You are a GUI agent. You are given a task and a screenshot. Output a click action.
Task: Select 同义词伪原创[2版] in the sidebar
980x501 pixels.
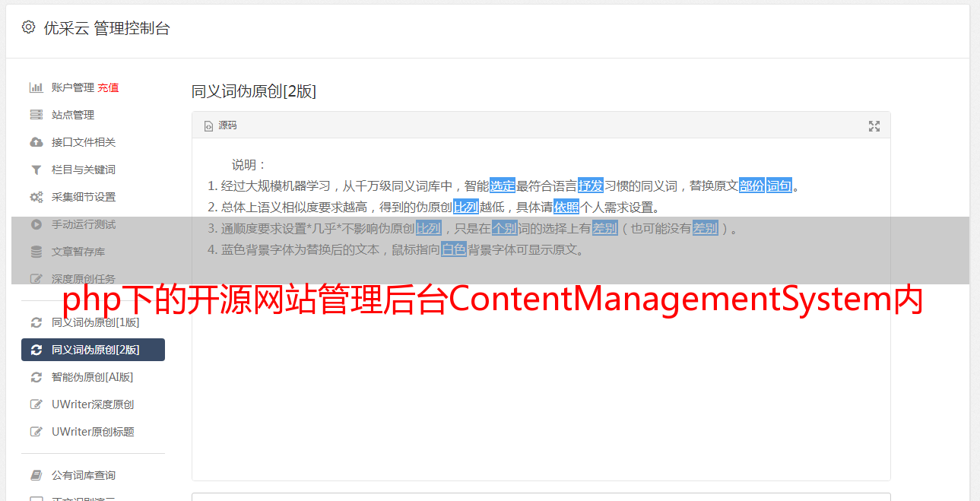[93, 350]
